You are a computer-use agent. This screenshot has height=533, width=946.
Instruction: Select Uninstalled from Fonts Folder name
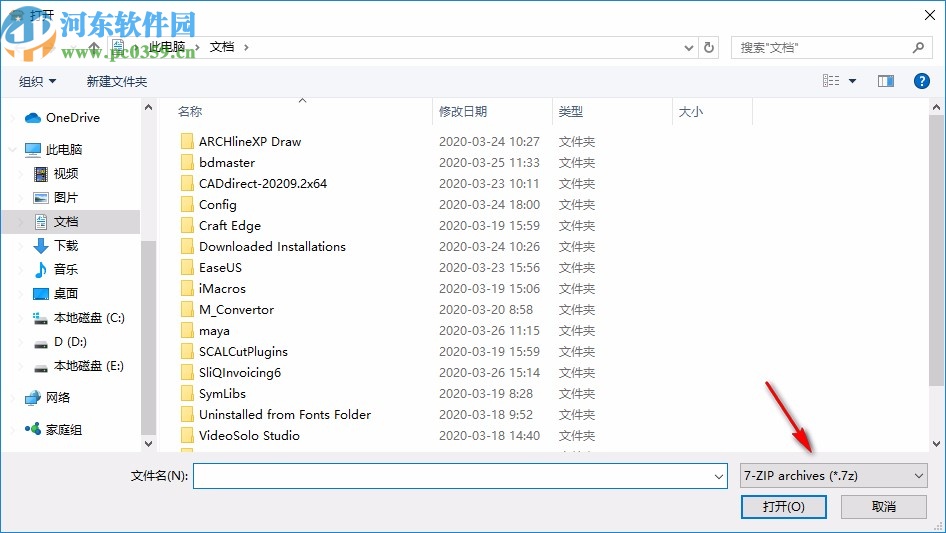tap(285, 415)
